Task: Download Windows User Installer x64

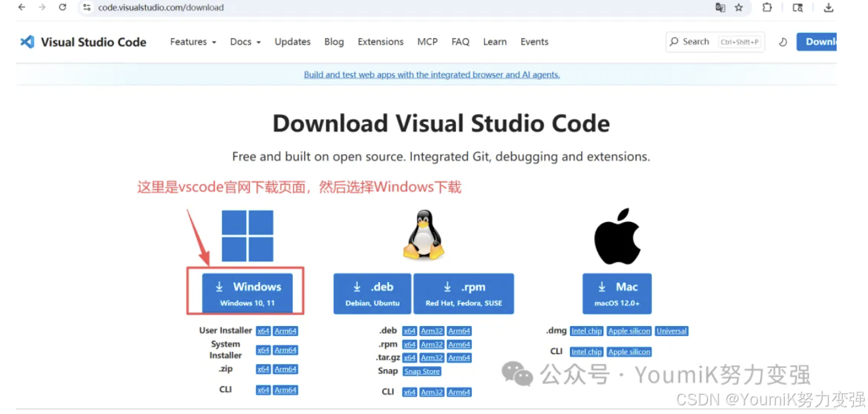Action: [x=263, y=331]
